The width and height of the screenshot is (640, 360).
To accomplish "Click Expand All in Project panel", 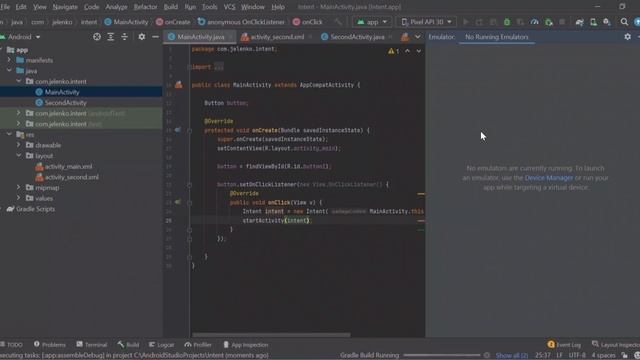I will point(111,37).
